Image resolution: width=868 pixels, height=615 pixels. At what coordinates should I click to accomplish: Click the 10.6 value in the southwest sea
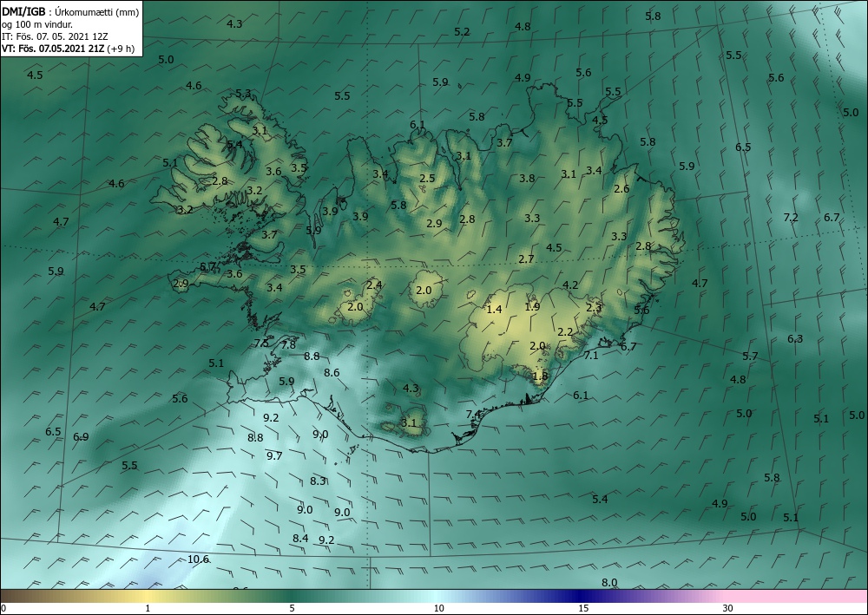(x=198, y=559)
